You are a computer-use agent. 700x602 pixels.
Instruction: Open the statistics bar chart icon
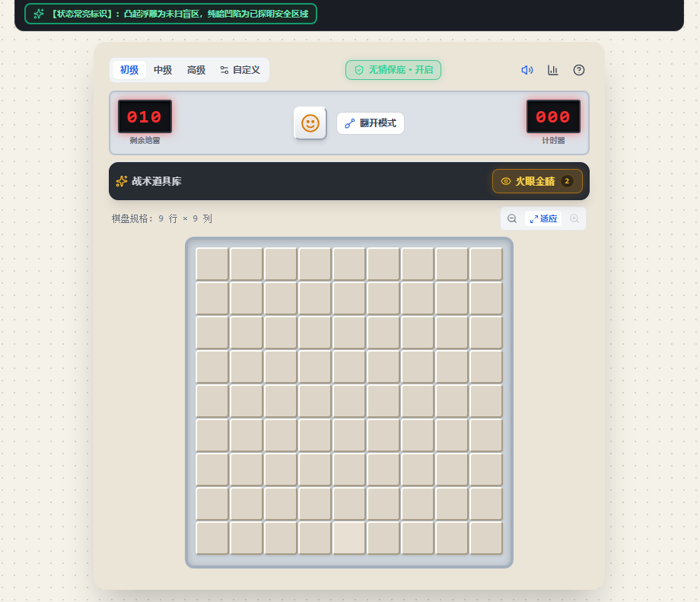(x=552, y=70)
